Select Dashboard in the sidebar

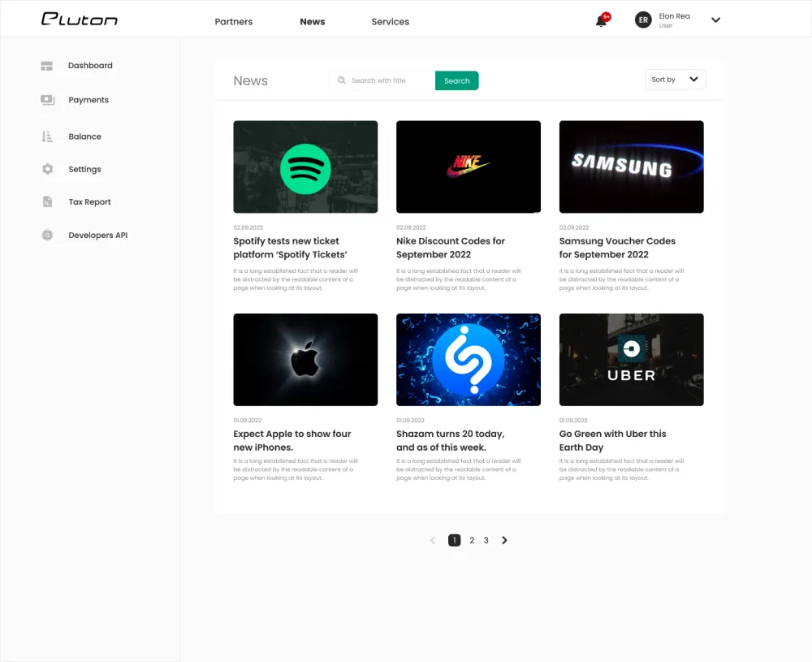90,66
